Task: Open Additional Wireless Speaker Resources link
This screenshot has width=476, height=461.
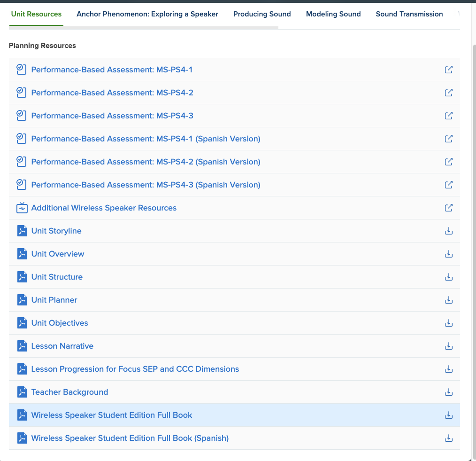Action: [104, 208]
